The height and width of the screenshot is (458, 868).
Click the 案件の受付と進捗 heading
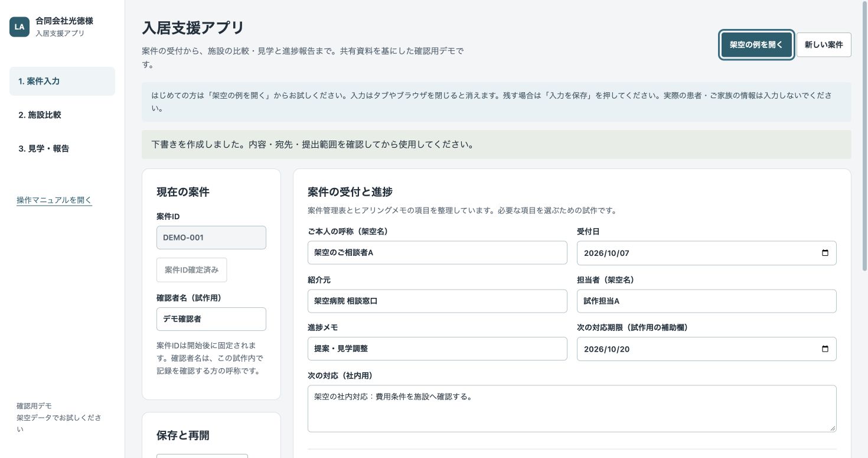[350, 192]
